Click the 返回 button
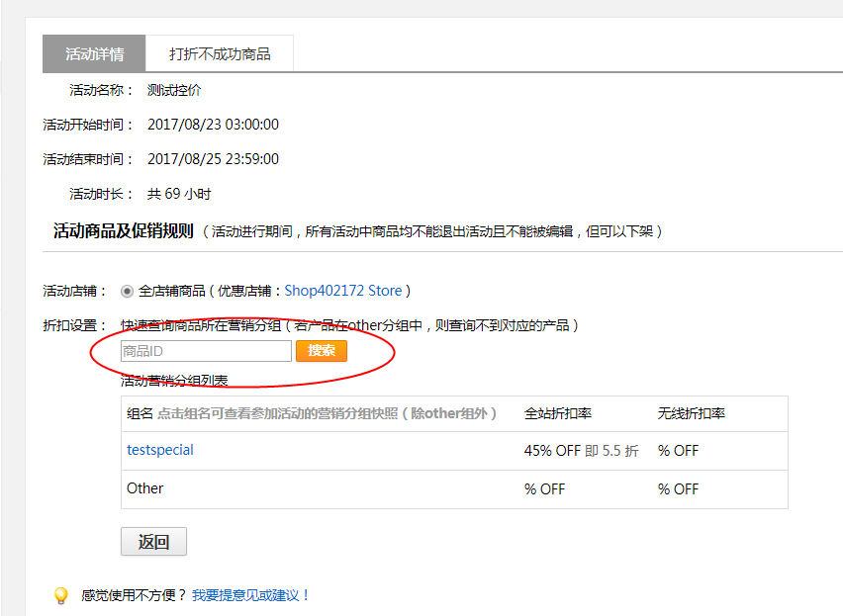Image resolution: width=843 pixels, height=616 pixels. tap(153, 542)
